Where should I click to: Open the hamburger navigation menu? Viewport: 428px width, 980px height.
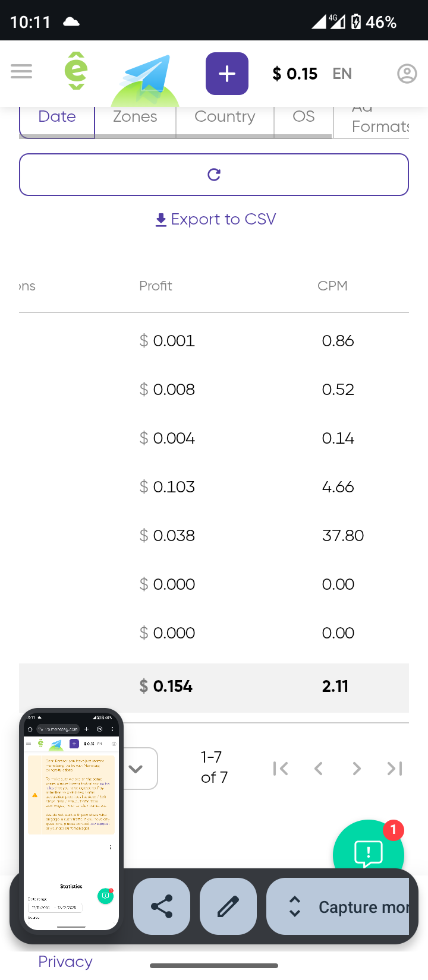[21, 72]
